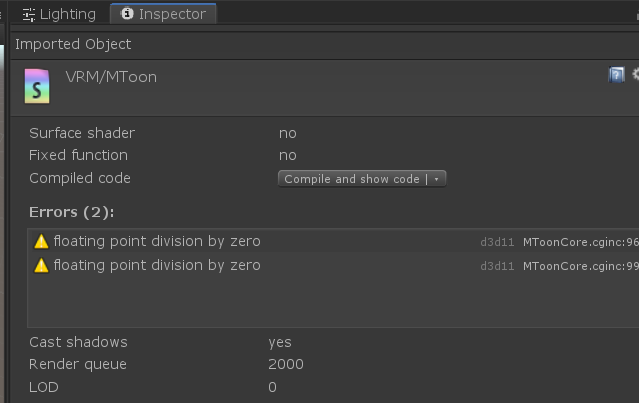Click the VRM/MToon shader name
639x403 pixels.
(x=111, y=77)
